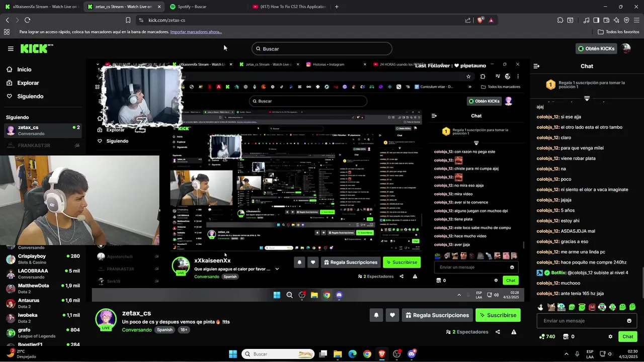Insert the cat face emote

coord(551,307)
